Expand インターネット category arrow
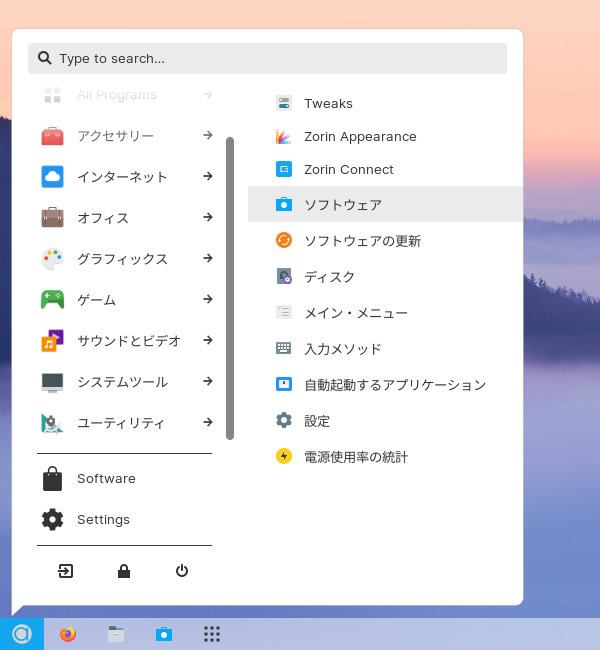This screenshot has height=650, width=600. [208, 176]
